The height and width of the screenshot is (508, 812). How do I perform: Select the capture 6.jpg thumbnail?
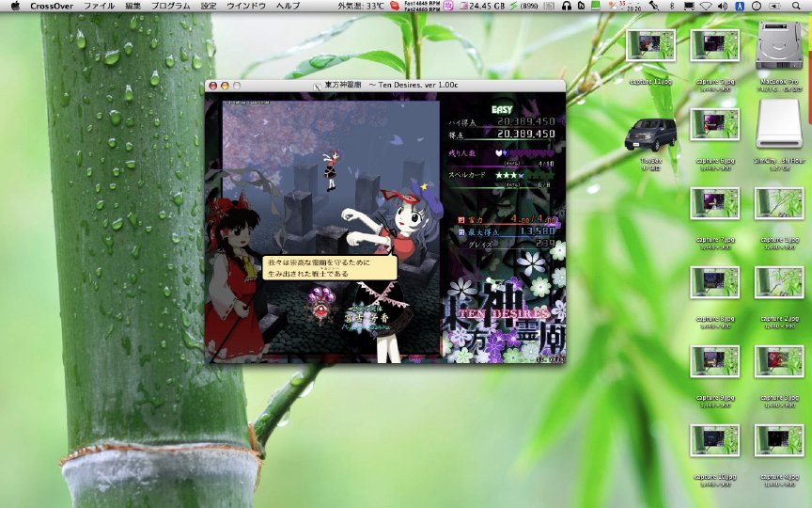[714, 124]
